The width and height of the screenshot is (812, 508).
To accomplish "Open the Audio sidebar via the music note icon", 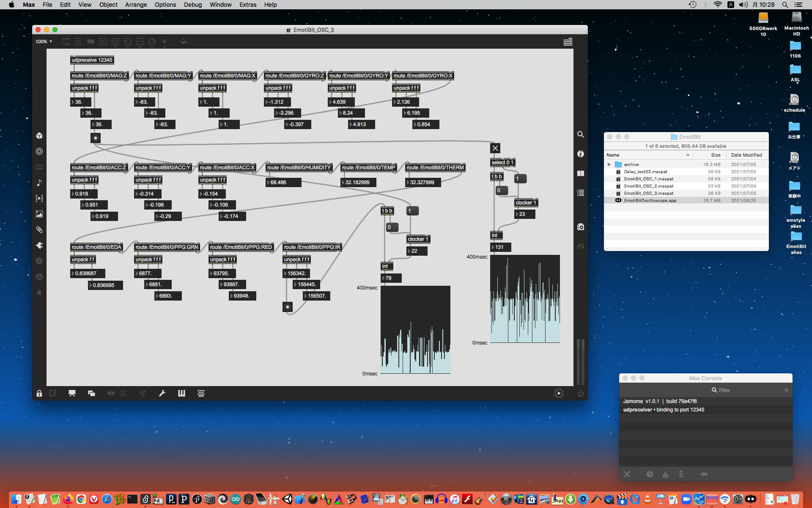I will click(x=39, y=183).
